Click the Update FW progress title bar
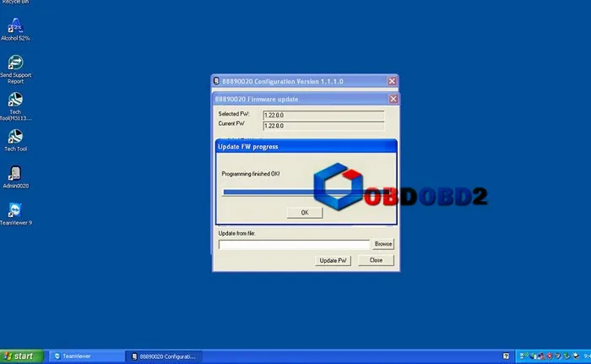This screenshot has width=591, height=364. (306, 146)
